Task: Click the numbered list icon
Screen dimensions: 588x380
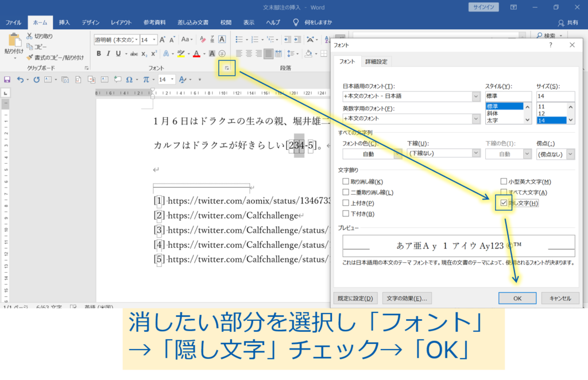Action: (255, 40)
